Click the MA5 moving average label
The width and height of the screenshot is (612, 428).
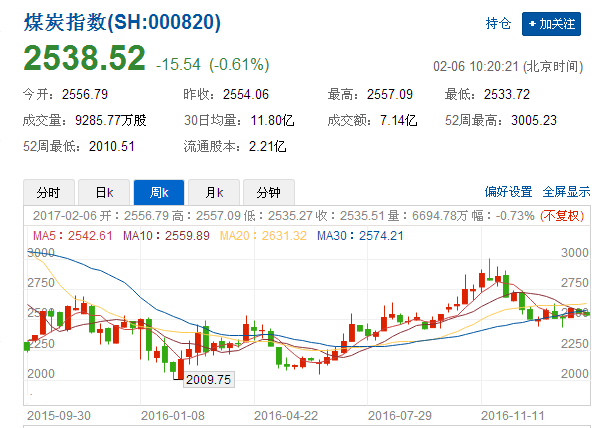(64, 236)
